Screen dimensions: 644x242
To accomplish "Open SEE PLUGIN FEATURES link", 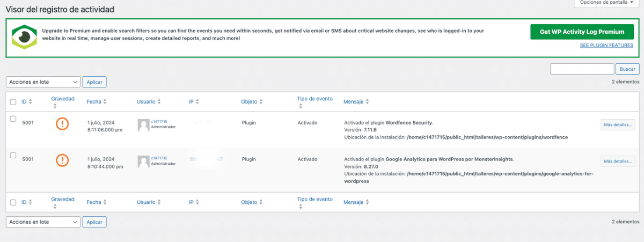I will coord(606,46).
